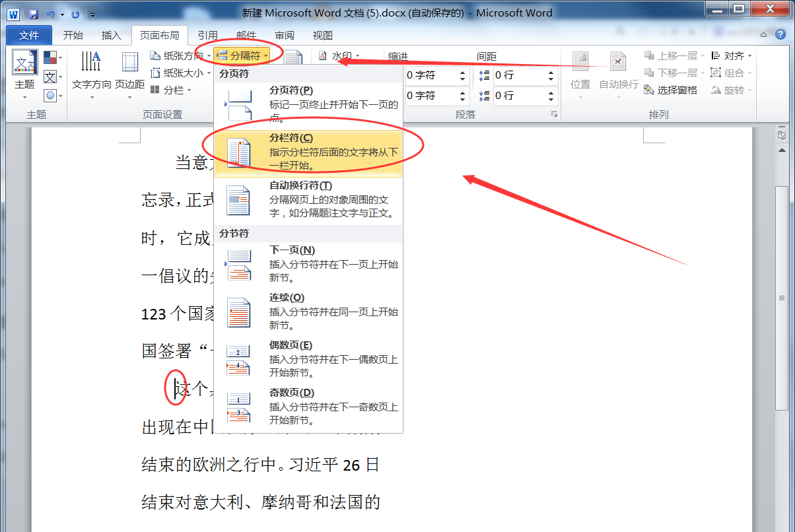Switch to the 插入 tab
This screenshot has width=795, height=532.
[x=112, y=36]
